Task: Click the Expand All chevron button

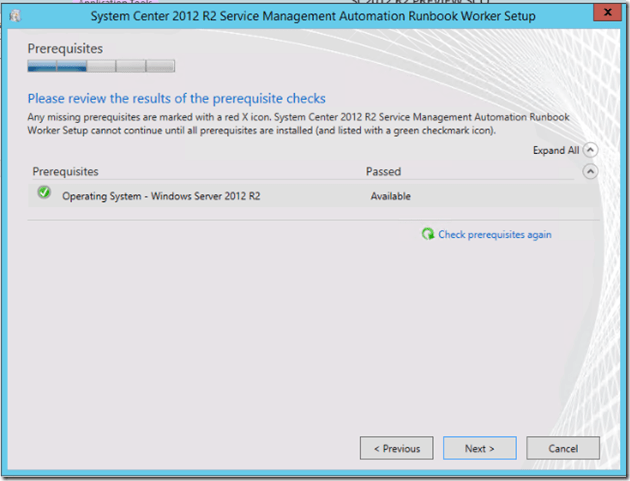Action: [590, 150]
